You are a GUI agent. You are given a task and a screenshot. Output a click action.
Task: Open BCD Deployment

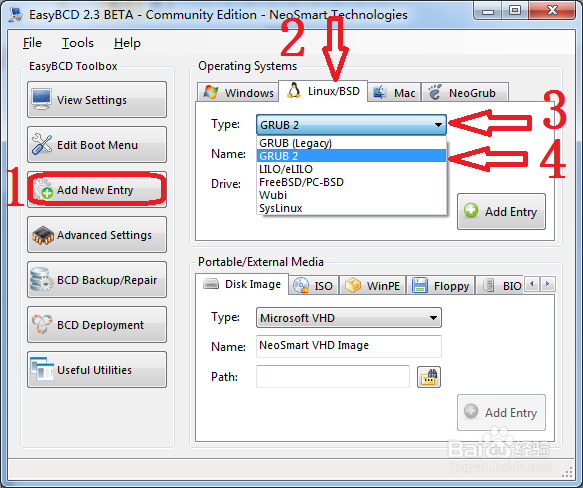(97, 325)
